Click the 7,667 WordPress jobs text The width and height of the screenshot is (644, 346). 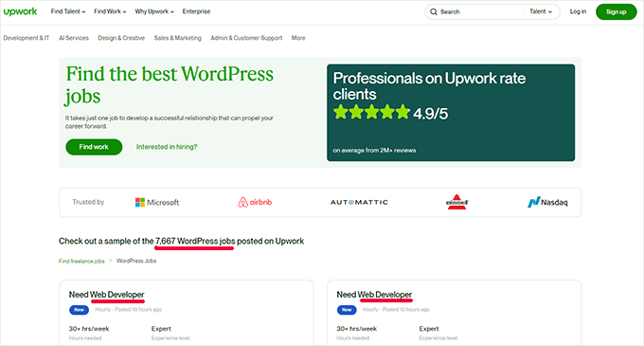tap(195, 241)
